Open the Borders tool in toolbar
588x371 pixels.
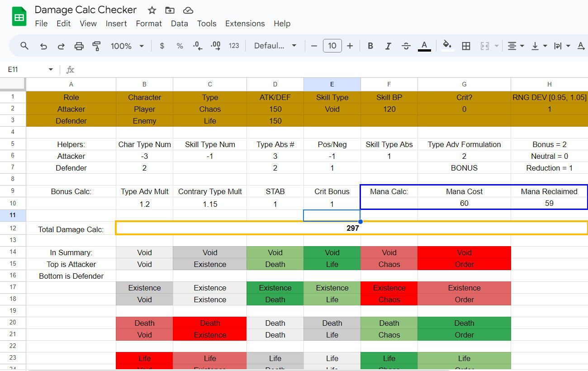(x=466, y=46)
